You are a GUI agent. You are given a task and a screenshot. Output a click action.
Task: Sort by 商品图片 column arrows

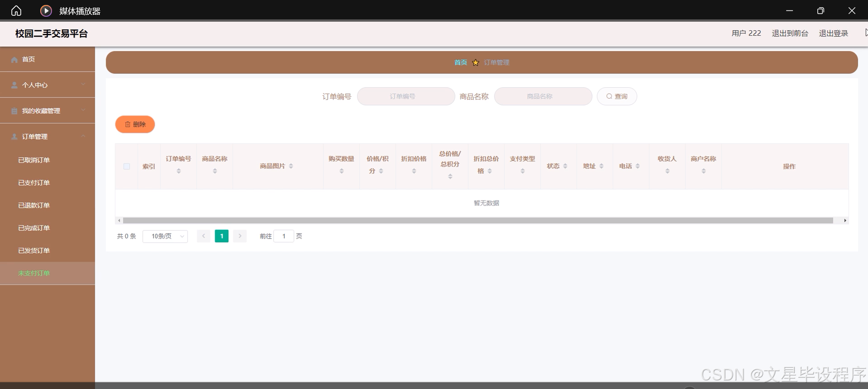(291, 166)
